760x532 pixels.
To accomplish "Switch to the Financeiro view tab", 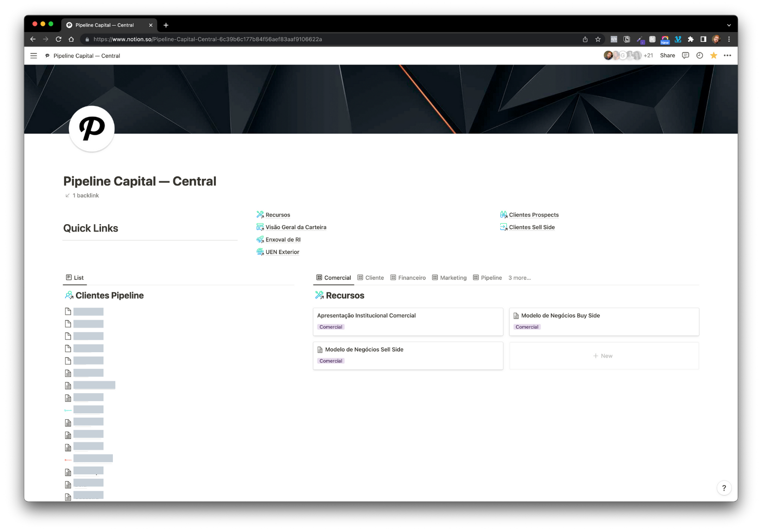I will [x=408, y=278].
